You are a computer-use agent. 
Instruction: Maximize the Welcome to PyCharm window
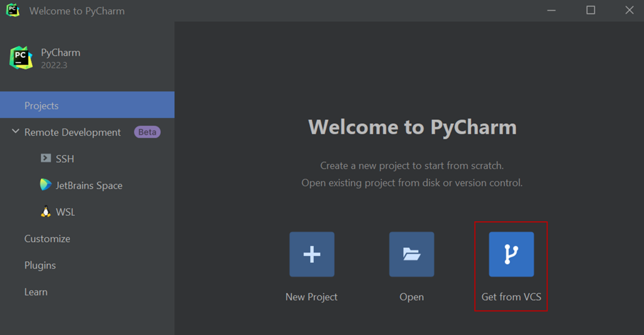point(591,10)
